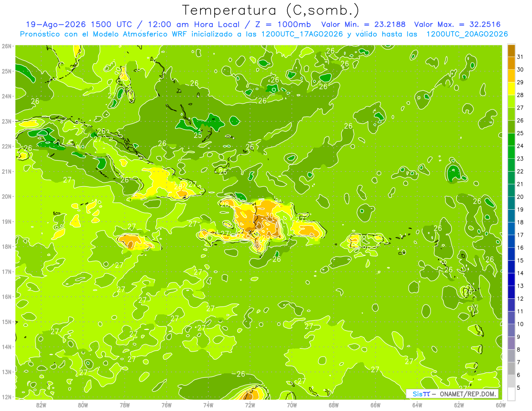Screen dimensions: 532x411
Task: Pick the green colorbar segment between 24 and 25
Action: [x=511, y=140]
